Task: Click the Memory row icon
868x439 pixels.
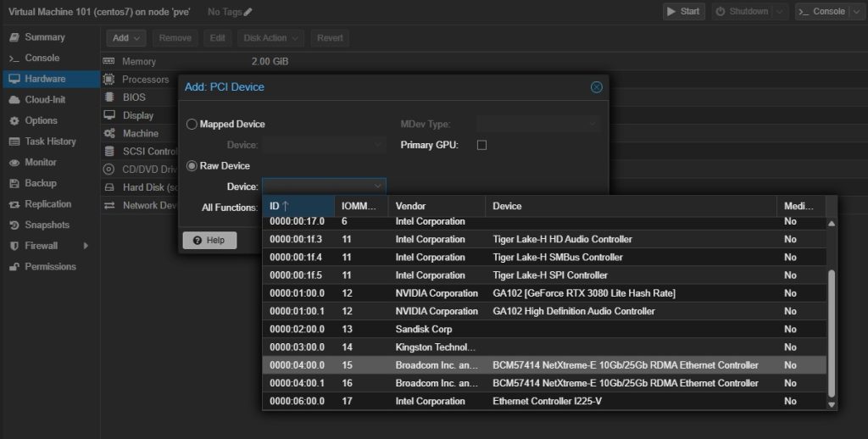Action: (x=109, y=61)
